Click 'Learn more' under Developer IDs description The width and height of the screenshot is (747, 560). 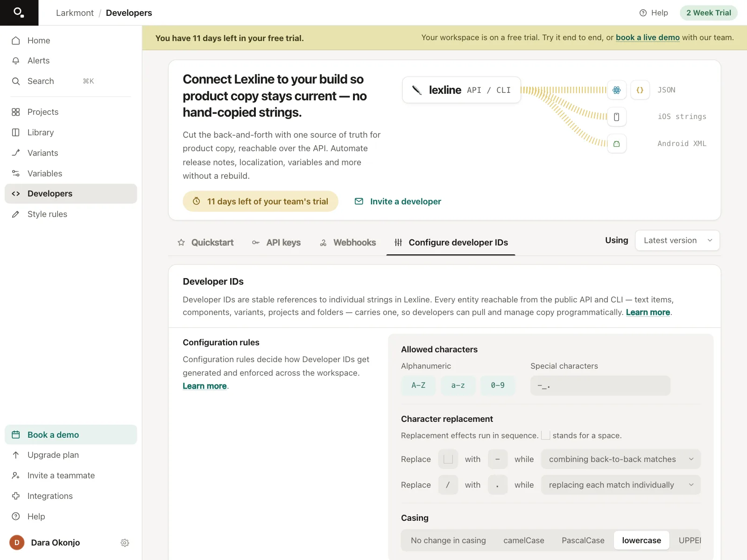click(648, 312)
